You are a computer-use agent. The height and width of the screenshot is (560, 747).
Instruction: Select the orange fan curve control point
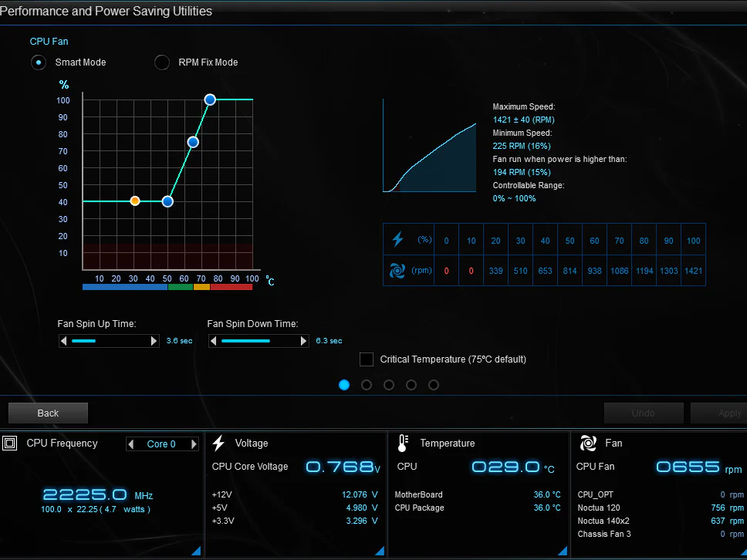tap(135, 201)
